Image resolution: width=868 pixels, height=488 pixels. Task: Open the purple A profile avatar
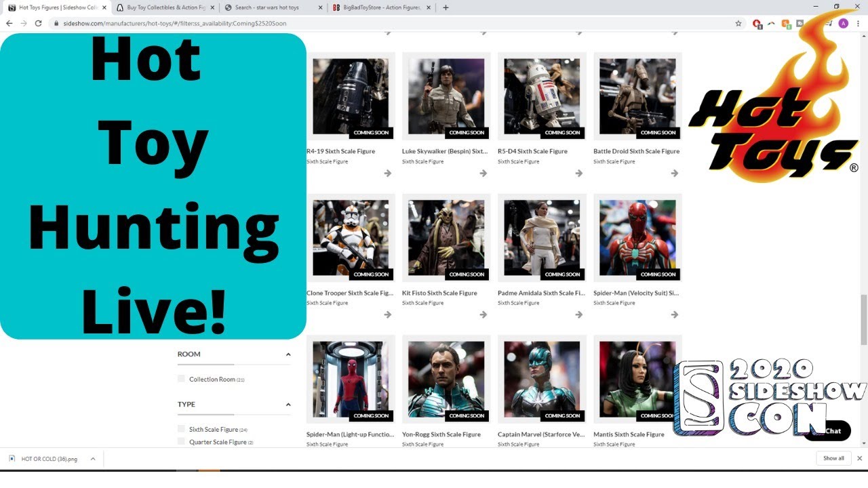(843, 23)
